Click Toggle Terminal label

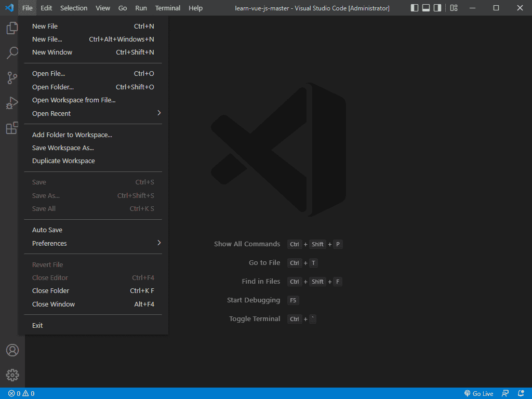tap(255, 318)
